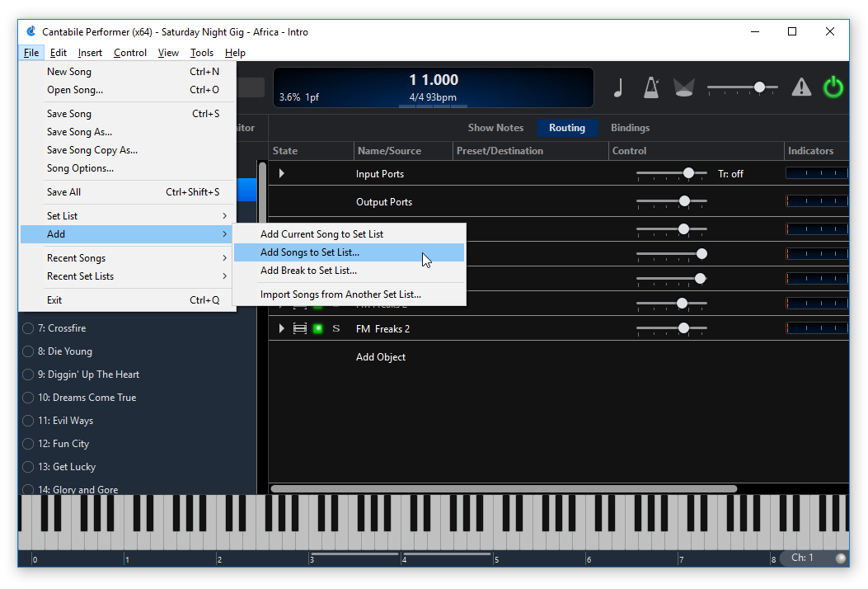The width and height of the screenshot is (868, 589).
Task: Select Add Current Song to Set List
Action: pyautogui.click(x=350, y=234)
